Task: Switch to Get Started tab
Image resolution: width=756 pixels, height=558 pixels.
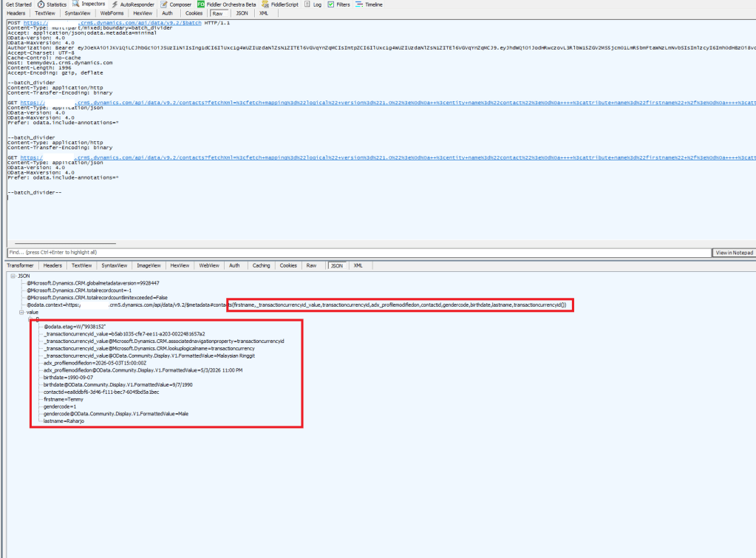Action: click(x=18, y=4)
